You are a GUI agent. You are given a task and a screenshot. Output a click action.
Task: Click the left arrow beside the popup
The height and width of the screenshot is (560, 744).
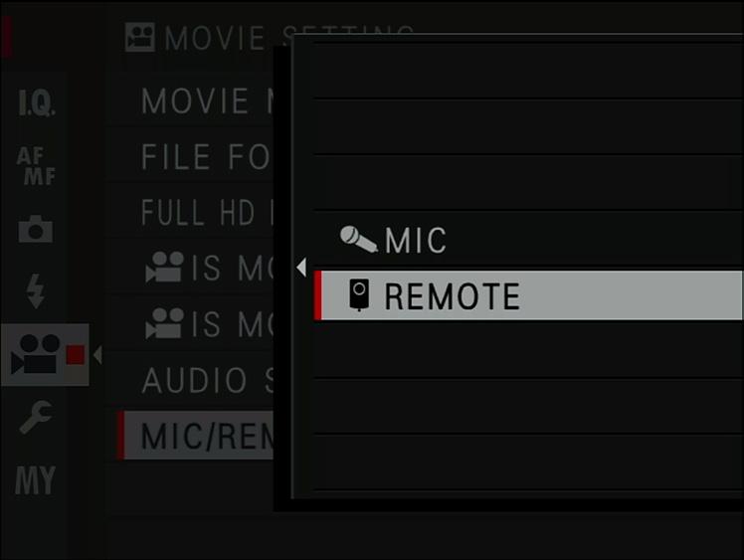[301, 268]
